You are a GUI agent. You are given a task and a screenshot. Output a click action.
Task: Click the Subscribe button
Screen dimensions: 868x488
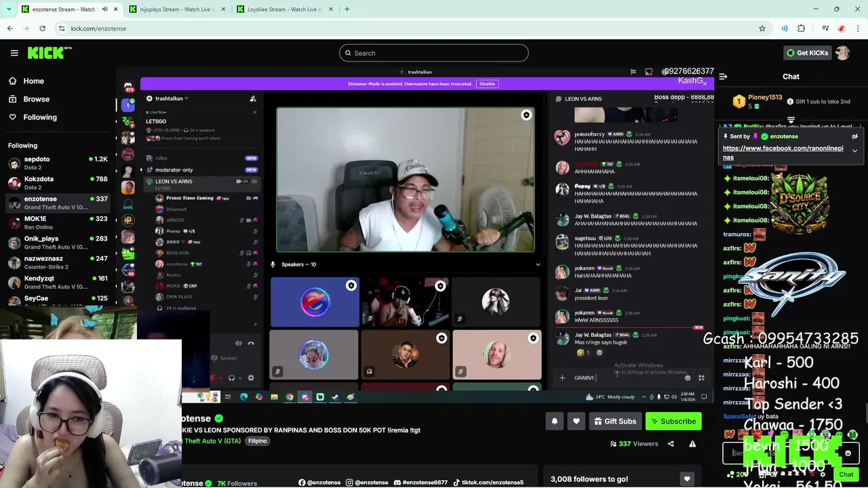click(x=673, y=421)
